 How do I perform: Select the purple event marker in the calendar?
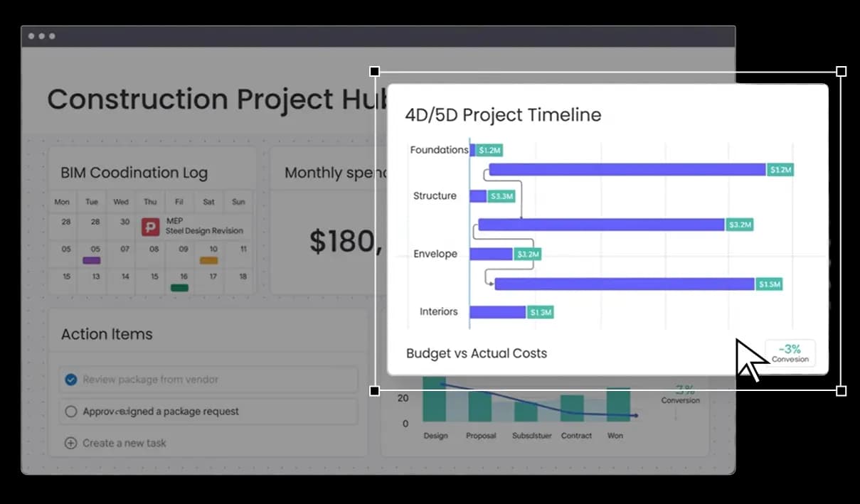[x=91, y=260]
